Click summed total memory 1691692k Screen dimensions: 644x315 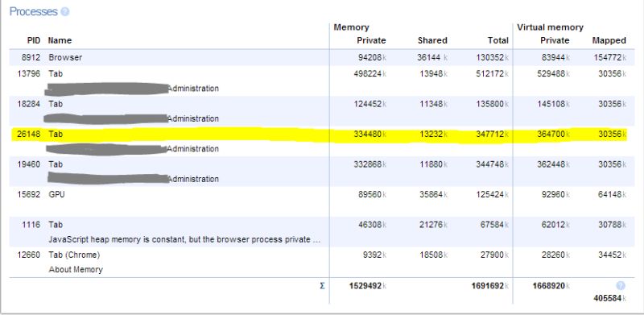click(x=490, y=286)
